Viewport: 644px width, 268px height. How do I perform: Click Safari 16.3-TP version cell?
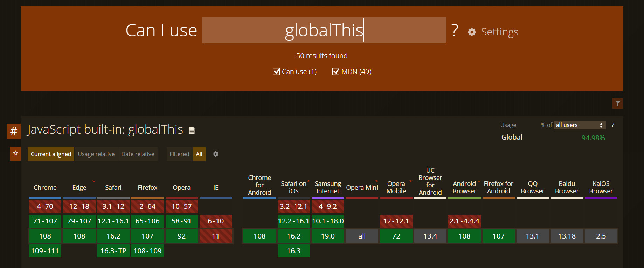[x=113, y=251]
